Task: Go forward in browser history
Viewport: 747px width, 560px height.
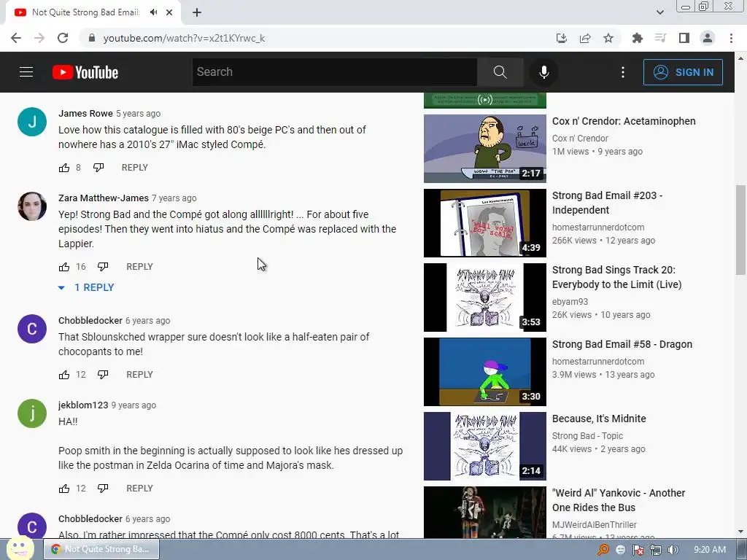Action: point(39,38)
